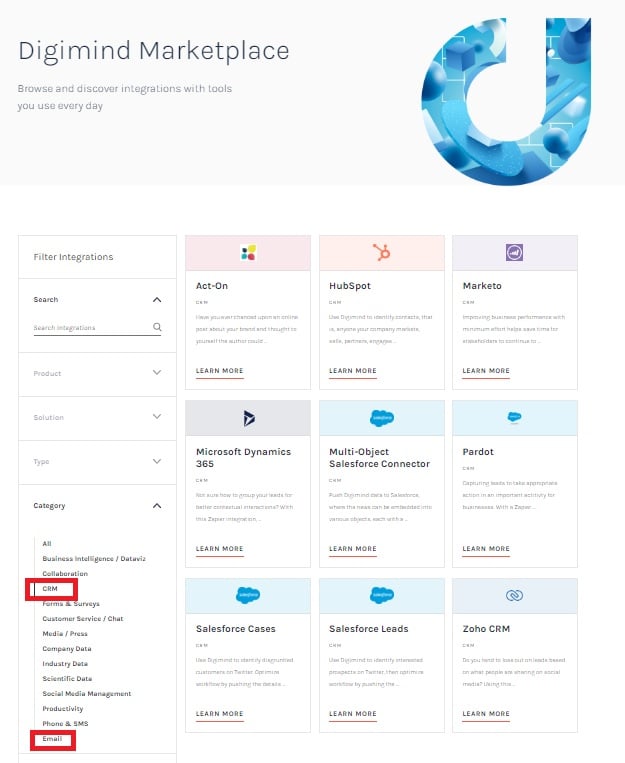Select the CRM category filter

click(x=50, y=589)
